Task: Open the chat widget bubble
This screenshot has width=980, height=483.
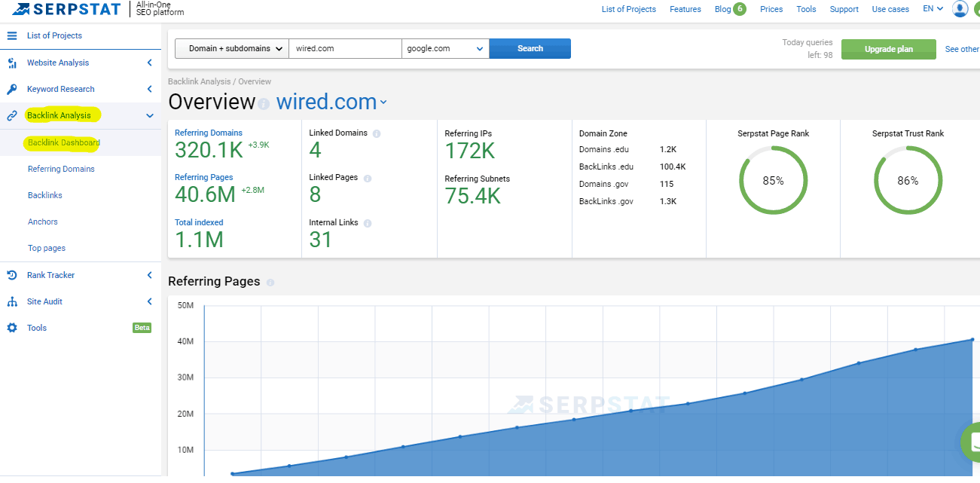Action: click(x=972, y=442)
